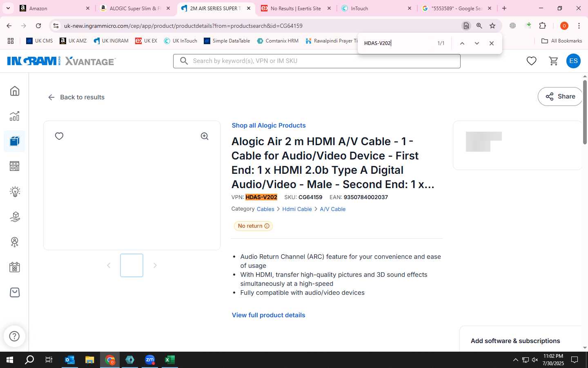Click the Back to results link
The width and height of the screenshot is (588, 368).
point(76,97)
